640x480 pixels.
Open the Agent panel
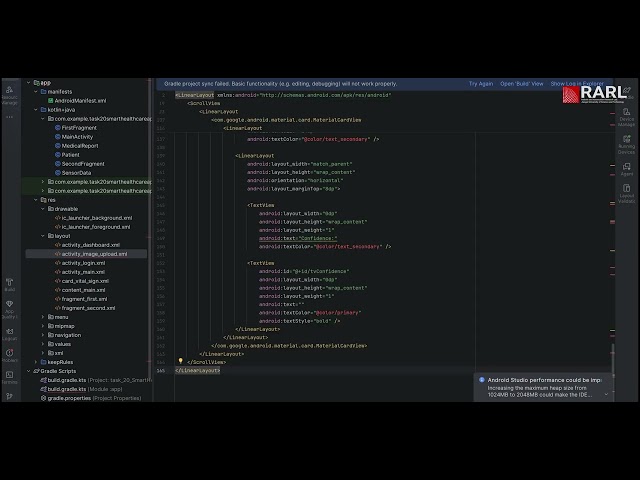pos(627,169)
